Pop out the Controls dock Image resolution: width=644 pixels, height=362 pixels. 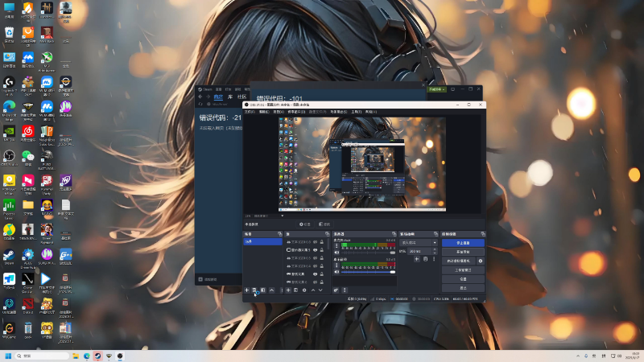(483, 234)
